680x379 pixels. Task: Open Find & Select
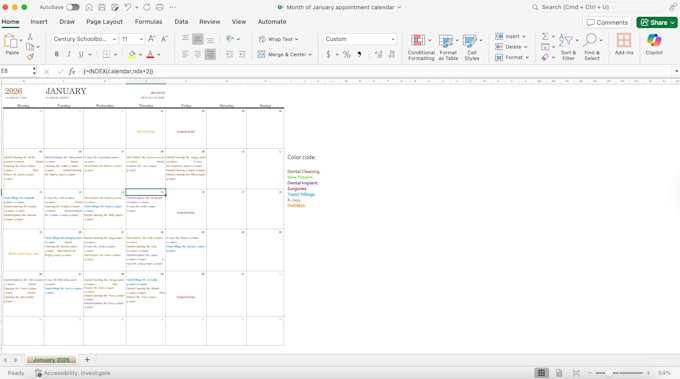point(592,47)
